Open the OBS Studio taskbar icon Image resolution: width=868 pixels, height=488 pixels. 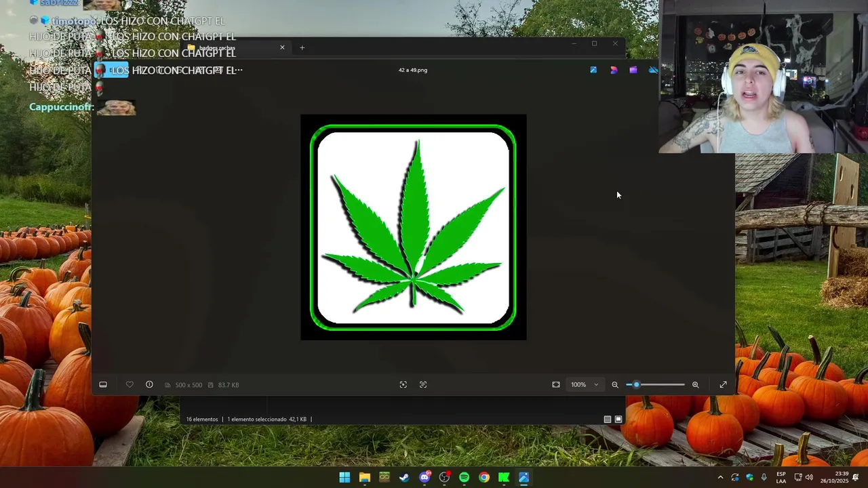point(444,477)
